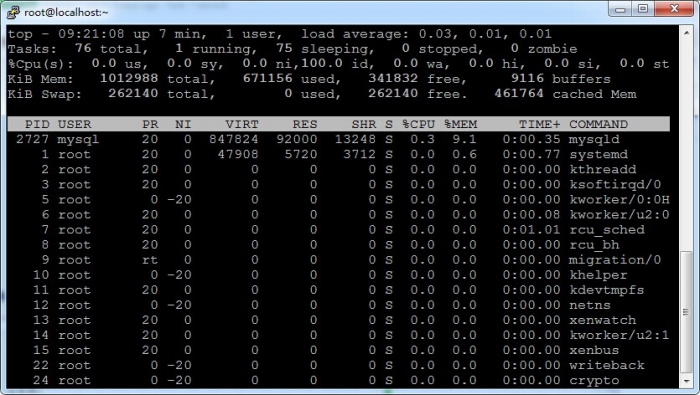This screenshot has height=395, width=700.
Task: Click the PID column header
Action: coord(37,124)
